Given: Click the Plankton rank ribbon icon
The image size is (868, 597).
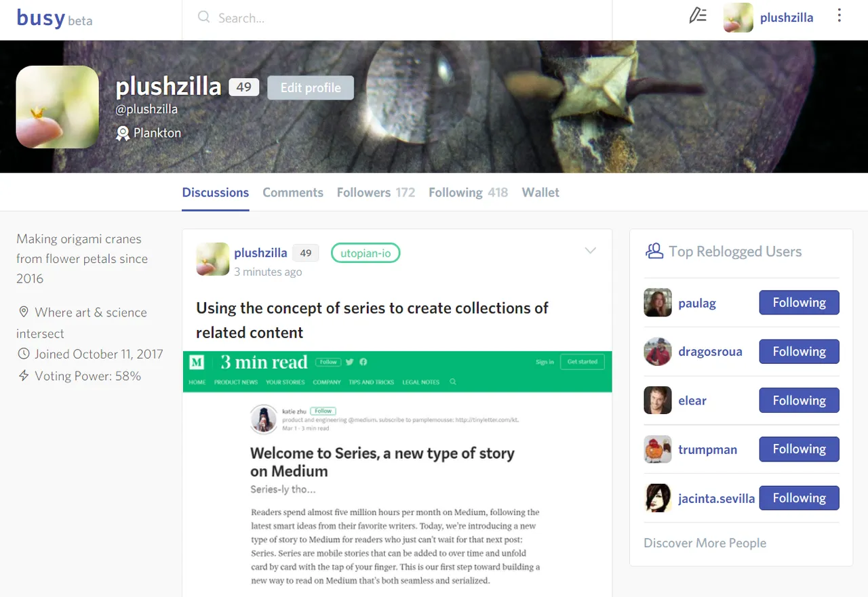Looking at the screenshot, I should (123, 133).
